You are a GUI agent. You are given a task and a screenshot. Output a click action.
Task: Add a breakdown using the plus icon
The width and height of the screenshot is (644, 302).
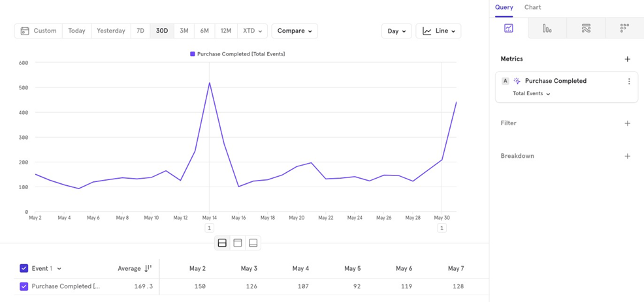pyautogui.click(x=627, y=157)
